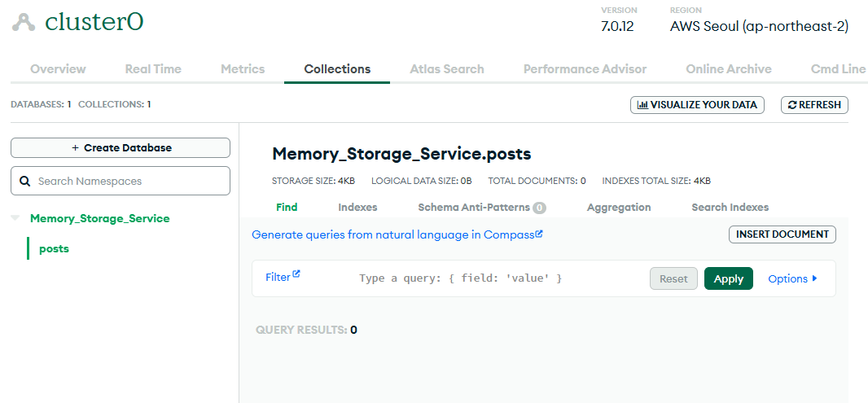868x403 pixels.
Task: Click the Create Database button
Action: [121, 148]
